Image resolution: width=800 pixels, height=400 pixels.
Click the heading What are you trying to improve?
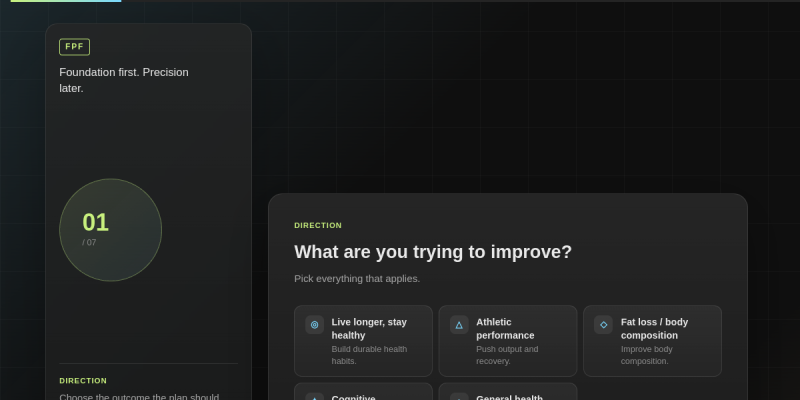pyautogui.click(x=433, y=252)
